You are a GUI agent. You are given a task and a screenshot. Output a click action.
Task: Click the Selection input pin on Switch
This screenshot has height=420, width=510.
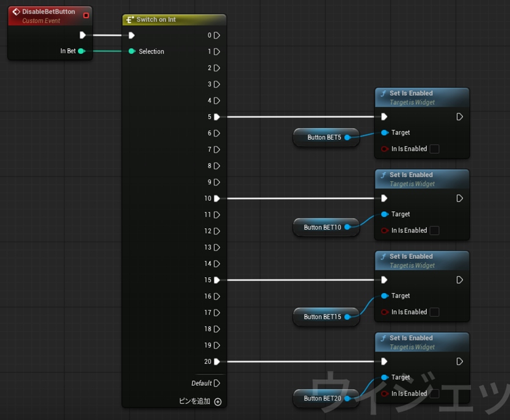[x=132, y=51]
